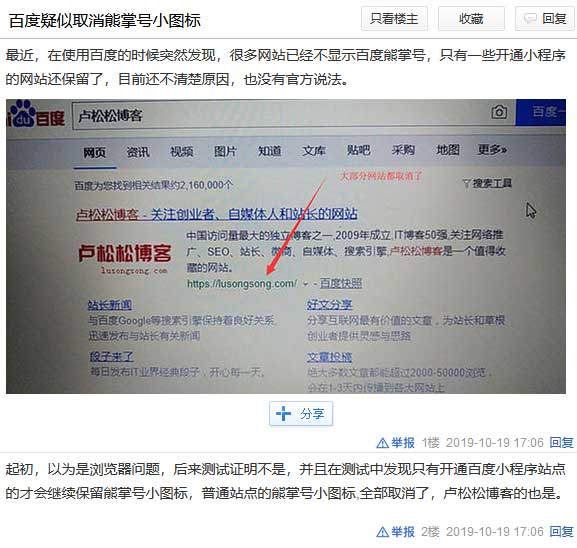
Task: Expand the dropdown arrow after lusongsong.com URL
Action: point(305,284)
